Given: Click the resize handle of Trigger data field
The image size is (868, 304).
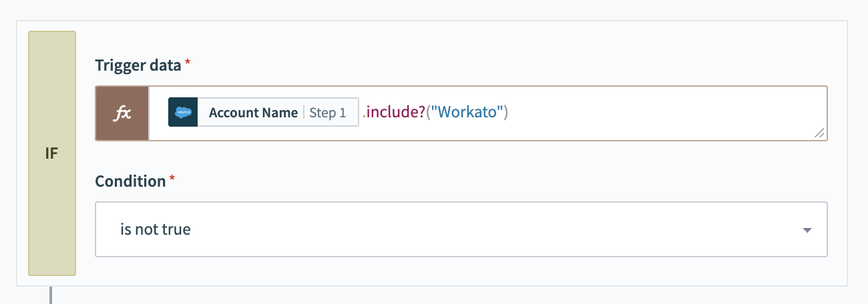Looking at the screenshot, I should (x=819, y=133).
